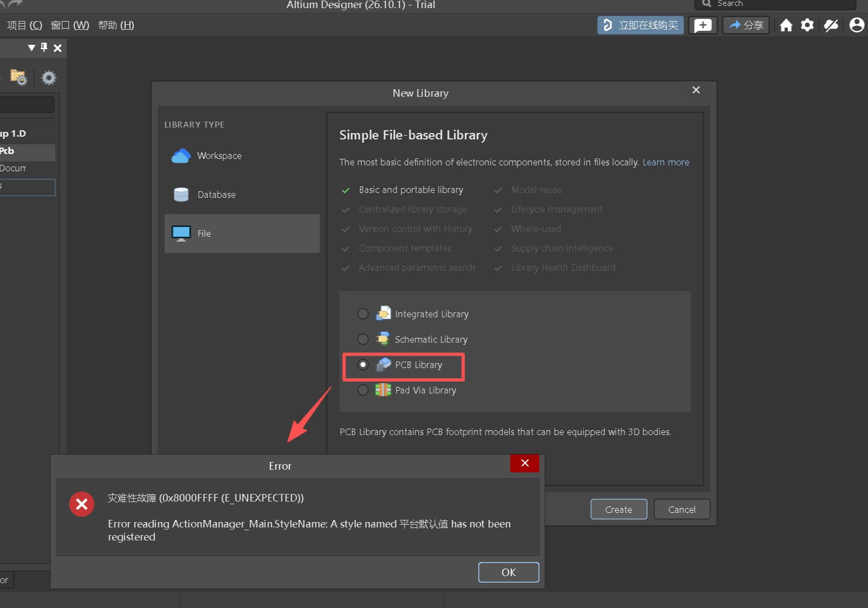Screen dimensions: 868x608
Task: Close the Error dialog with red X
Action: (x=524, y=463)
